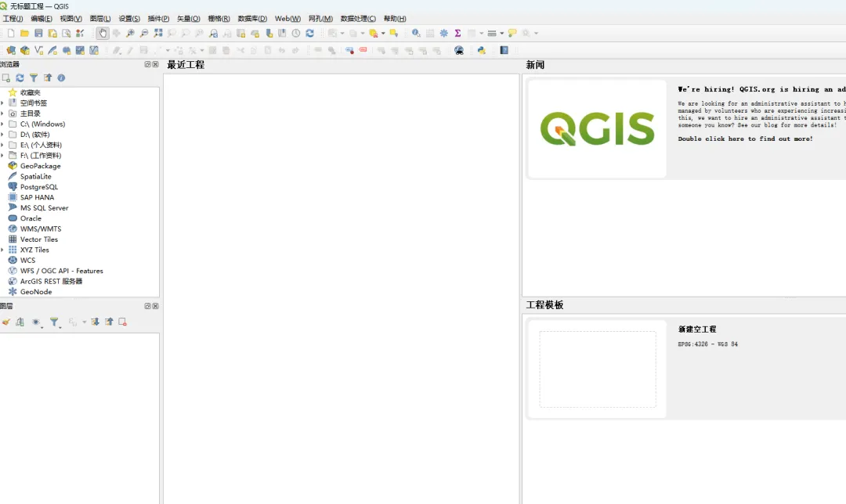The width and height of the screenshot is (846, 504).
Task: Open the 编辑(E) menu
Action: click(x=42, y=18)
